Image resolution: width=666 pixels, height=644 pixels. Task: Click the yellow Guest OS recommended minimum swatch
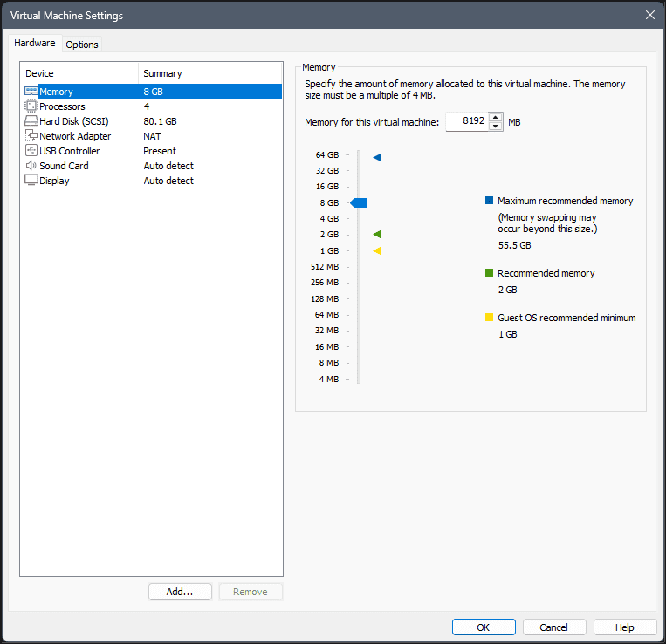coord(490,317)
